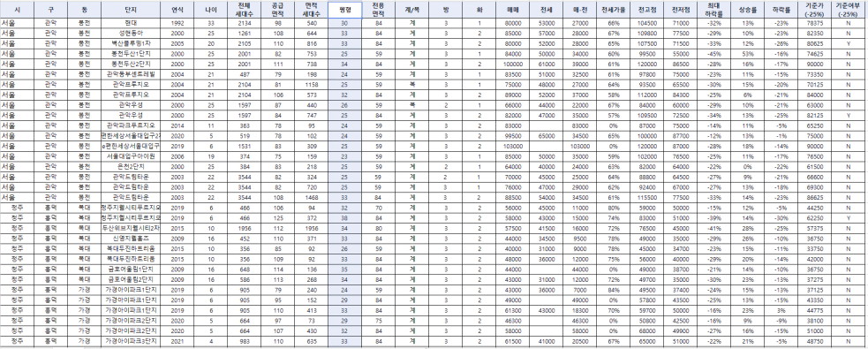Click the 성현동아 cell

(x=132, y=34)
